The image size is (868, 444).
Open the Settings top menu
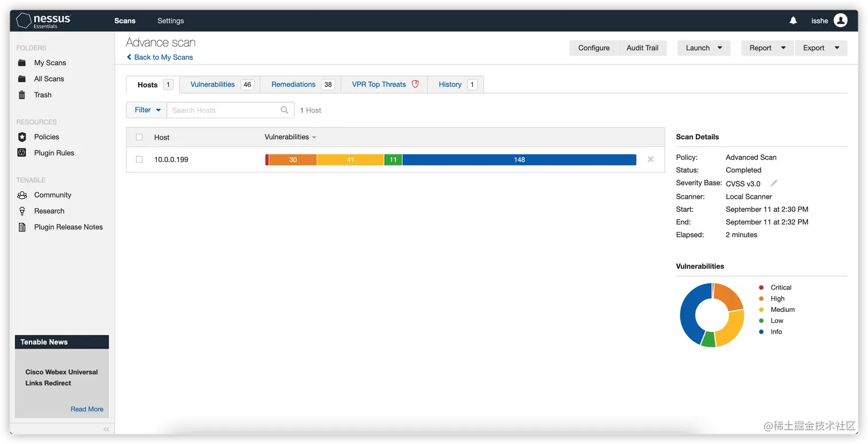pyautogui.click(x=170, y=21)
